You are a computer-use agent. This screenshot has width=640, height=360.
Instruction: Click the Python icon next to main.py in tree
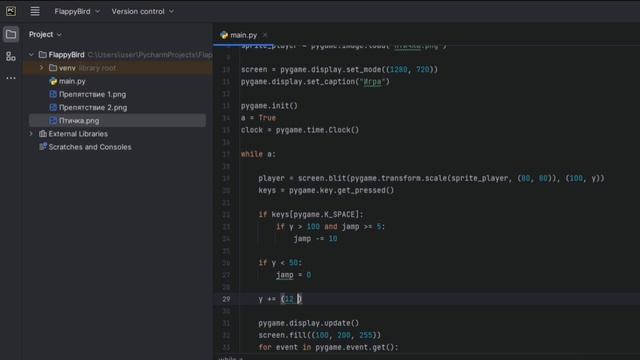click(x=53, y=81)
